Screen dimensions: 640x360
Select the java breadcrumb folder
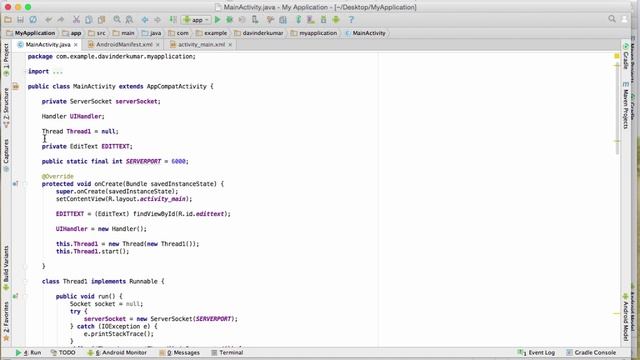[x=151, y=33]
